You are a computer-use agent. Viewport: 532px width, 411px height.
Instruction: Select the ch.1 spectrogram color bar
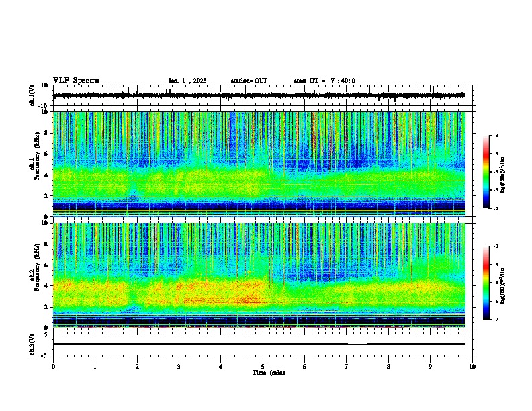[486, 172]
